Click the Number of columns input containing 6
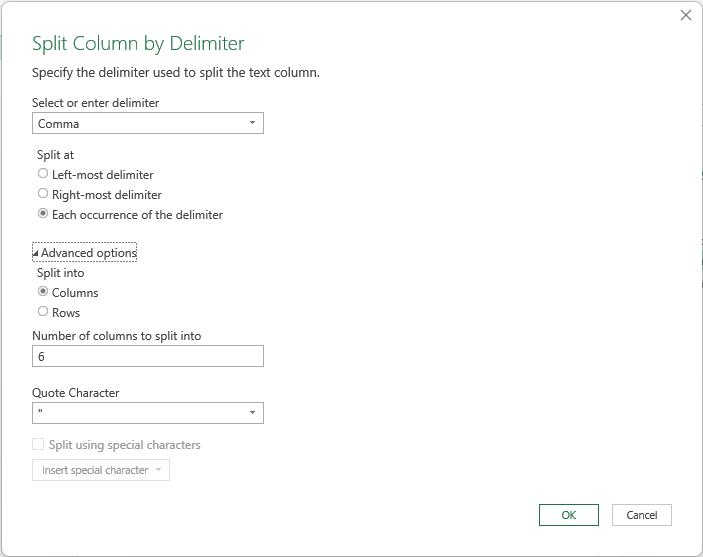Screen dimensions: 703x557 (148, 356)
